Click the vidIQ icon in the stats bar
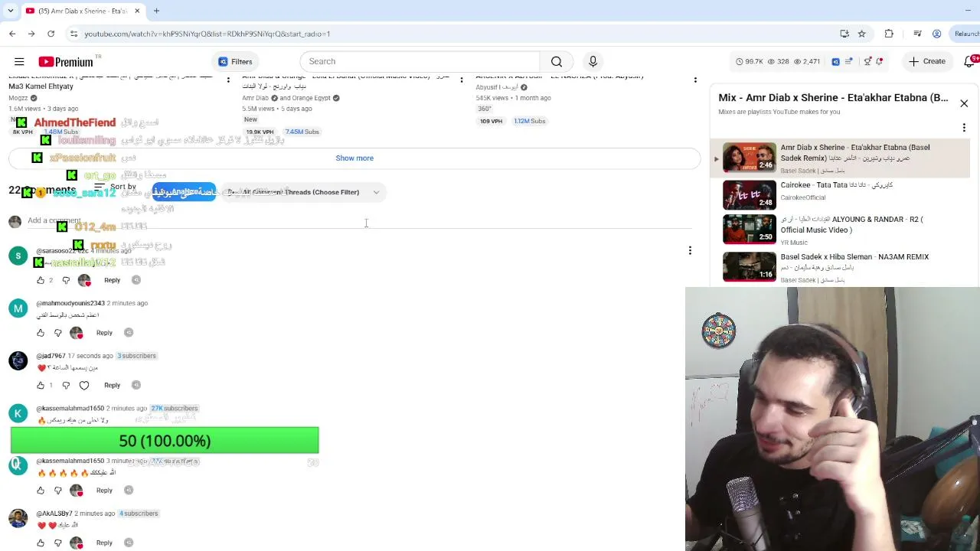Screen dimensions: 980x551 (835, 61)
